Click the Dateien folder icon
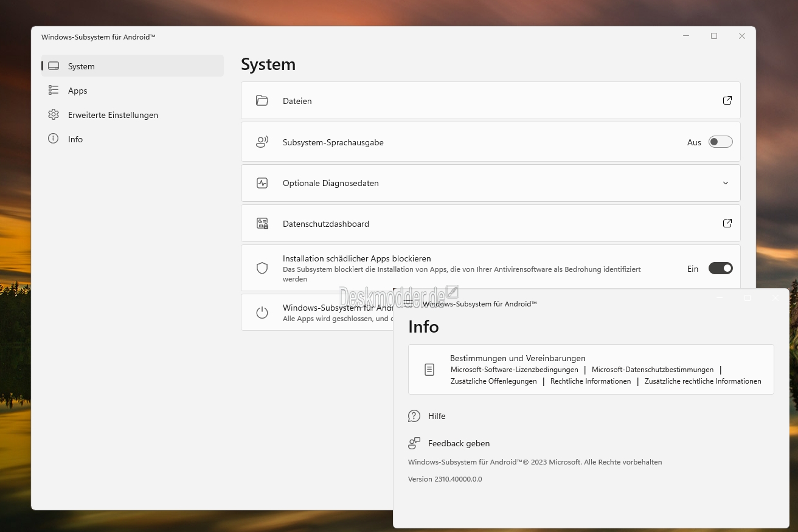 [262, 100]
